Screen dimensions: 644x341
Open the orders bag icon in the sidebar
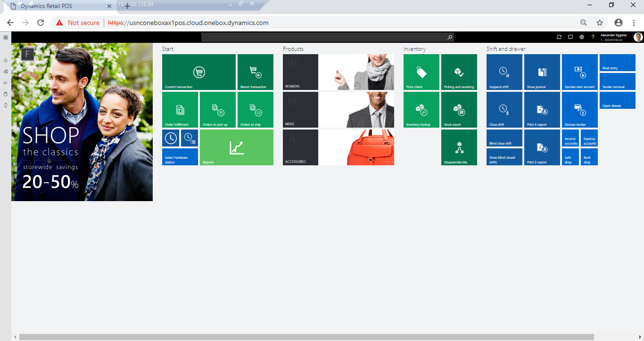[x=5, y=94]
